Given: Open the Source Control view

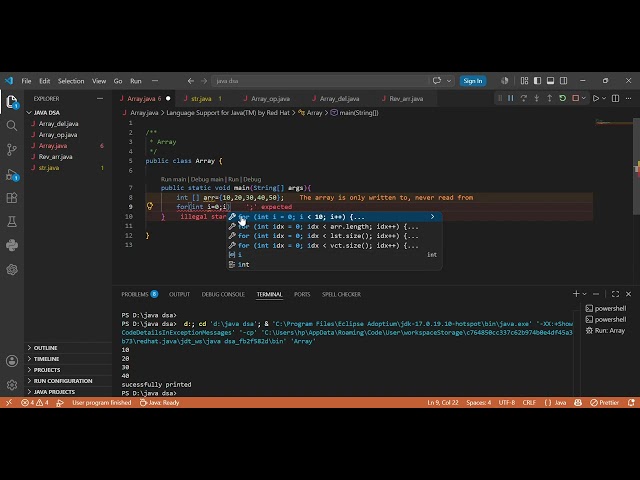Looking at the screenshot, I should tap(12, 150).
